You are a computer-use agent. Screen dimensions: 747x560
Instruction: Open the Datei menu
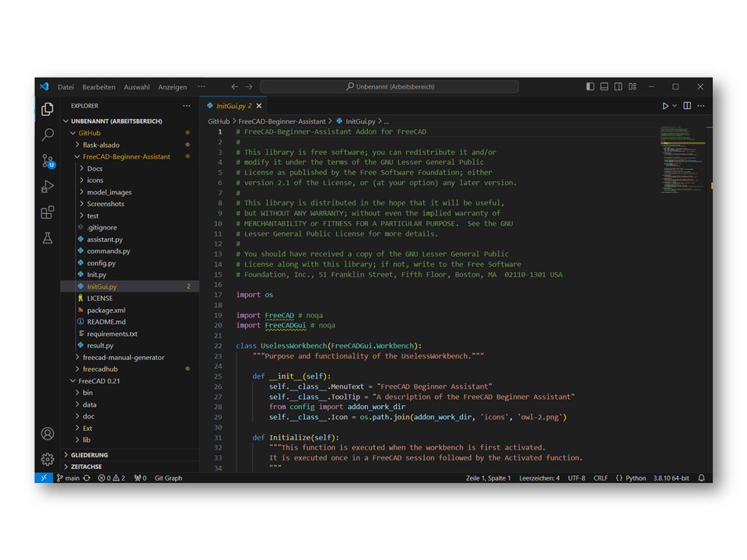pos(65,87)
